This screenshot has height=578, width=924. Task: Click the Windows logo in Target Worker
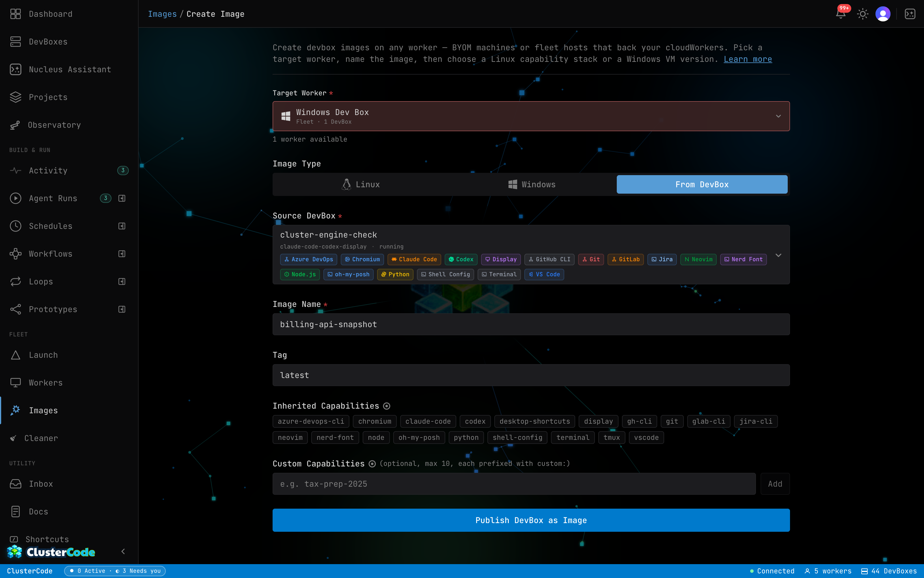tap(286, 116)
